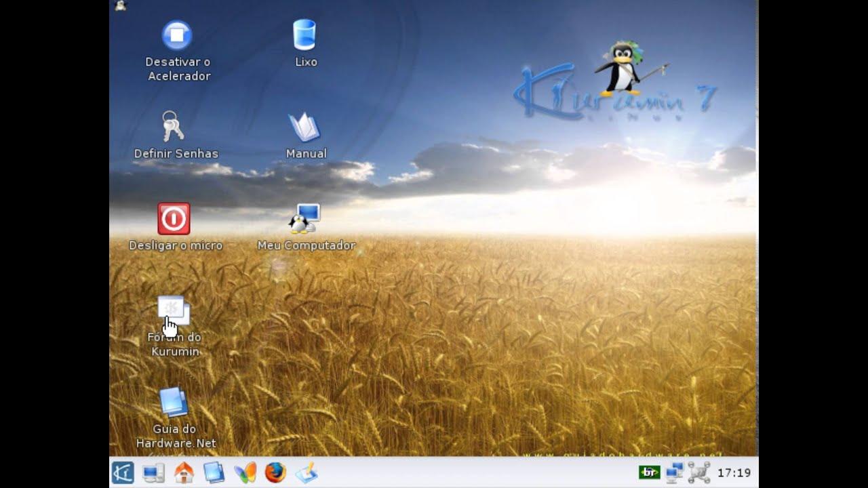Click the 17:19 clock

point(734,473)
